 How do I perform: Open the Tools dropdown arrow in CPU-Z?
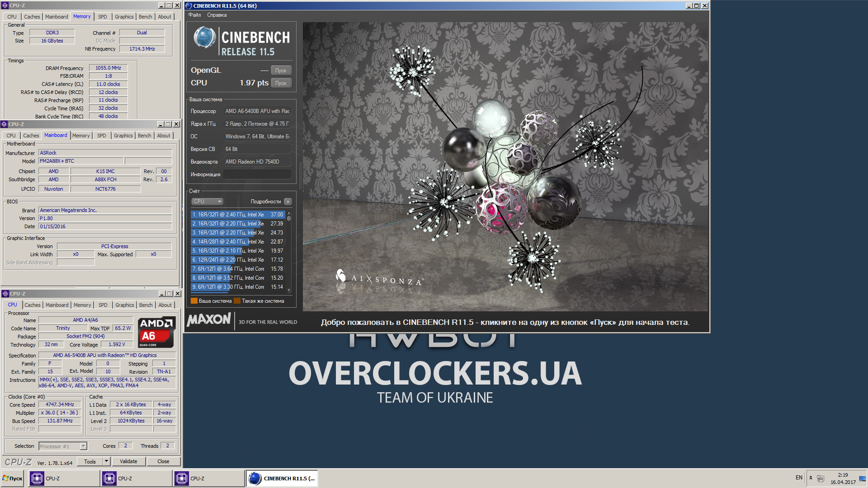tap(106, 461)
